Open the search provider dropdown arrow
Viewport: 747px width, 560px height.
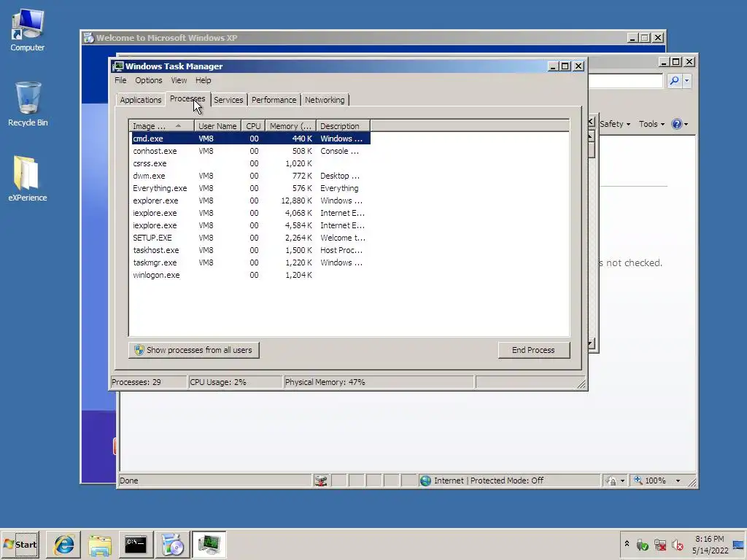[686, 80]
